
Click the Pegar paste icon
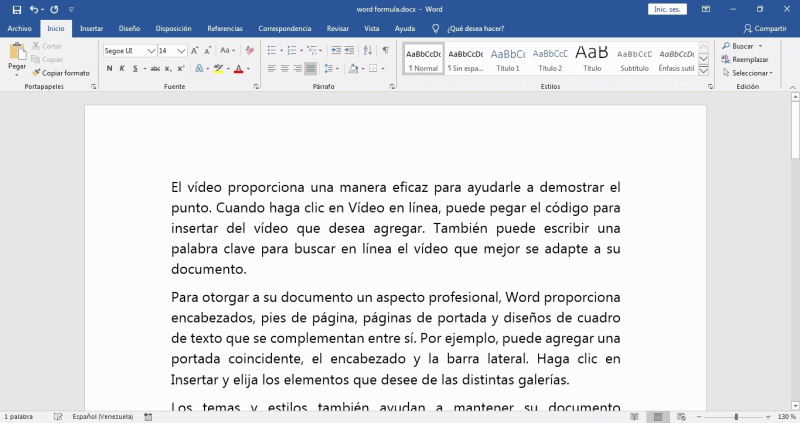pos(17,52)
